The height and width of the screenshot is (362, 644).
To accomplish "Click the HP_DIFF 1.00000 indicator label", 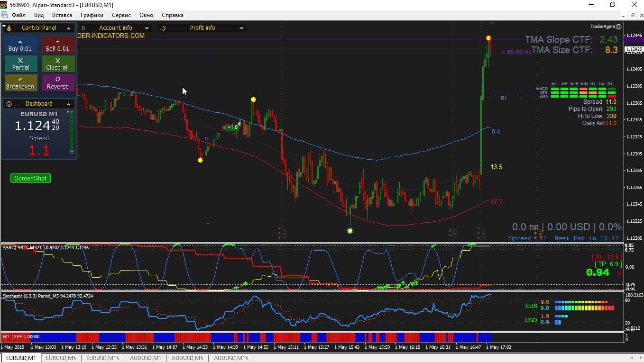I will click(21, 337).
